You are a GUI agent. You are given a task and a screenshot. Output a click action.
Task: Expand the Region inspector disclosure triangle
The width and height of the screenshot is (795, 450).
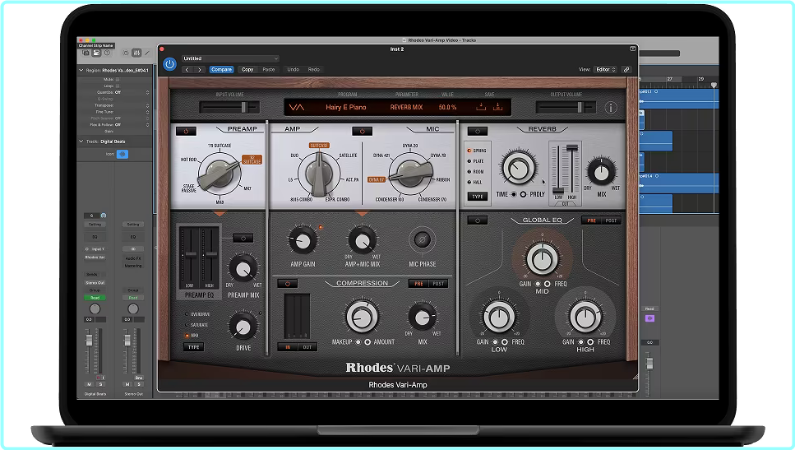[x=80, y=71]
